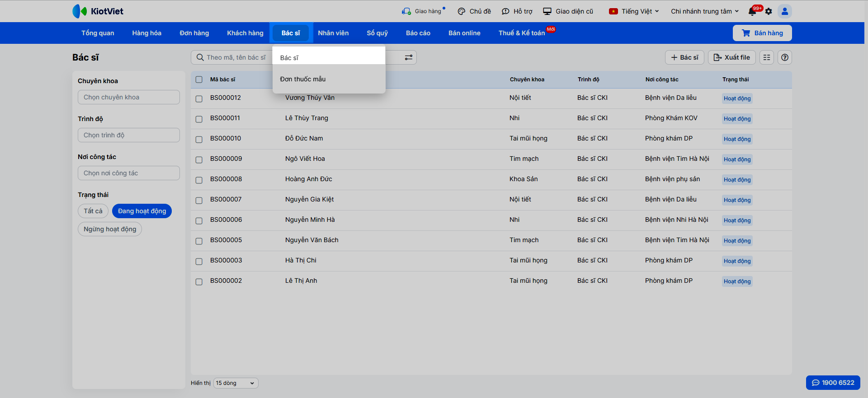Image resolution: width=868 pixels, height=398 pixels.
Task: Open the Thuế & Kế toán menu
Action: 522,33
